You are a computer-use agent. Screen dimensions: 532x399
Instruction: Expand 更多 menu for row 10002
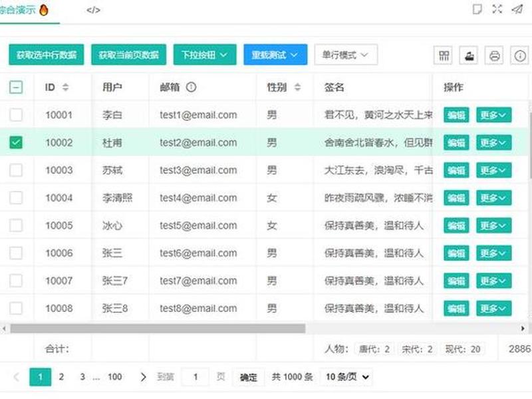point(493,143)
